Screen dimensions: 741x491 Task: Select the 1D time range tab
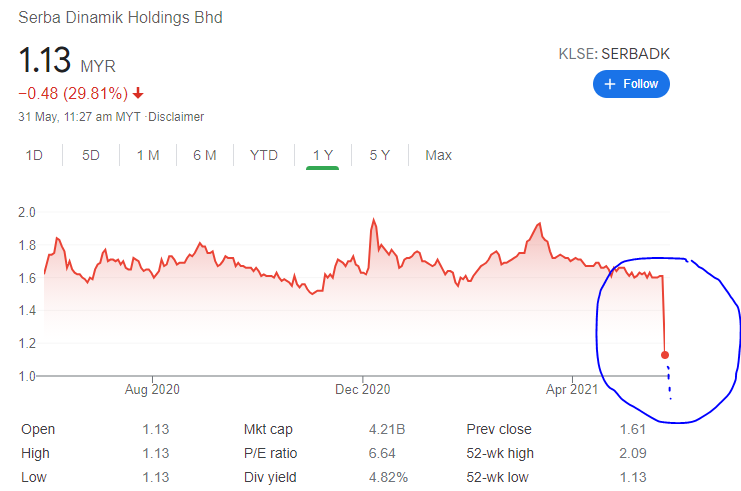pos(34,155)
